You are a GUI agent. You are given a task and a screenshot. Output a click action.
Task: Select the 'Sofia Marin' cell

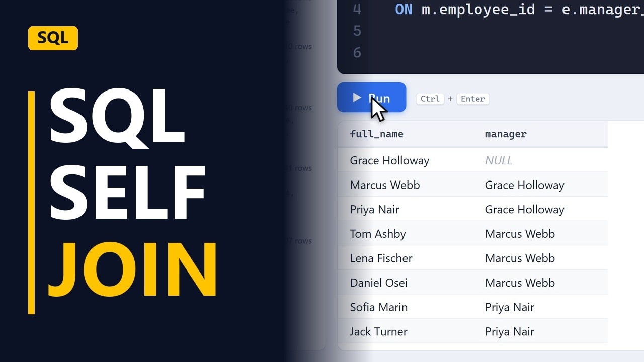tap(379, 307)
